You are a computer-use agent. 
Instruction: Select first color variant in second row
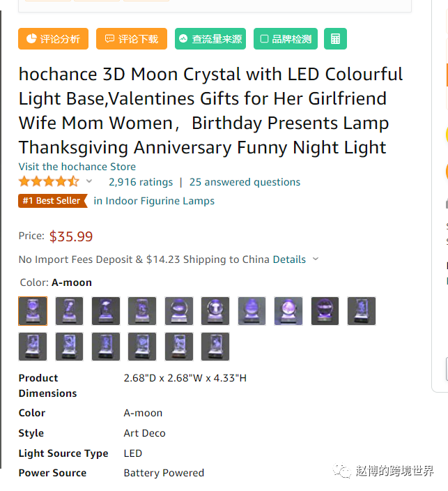33,347
